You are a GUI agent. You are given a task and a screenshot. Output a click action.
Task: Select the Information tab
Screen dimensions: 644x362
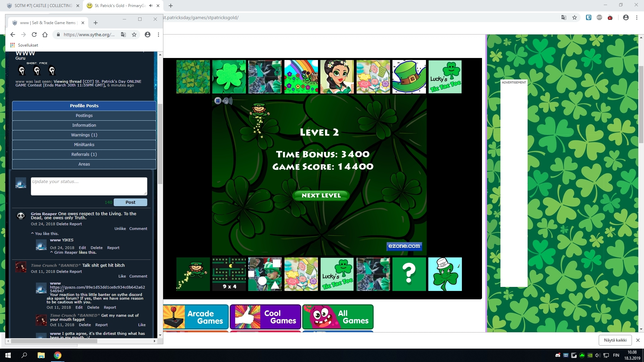click(84, 125)
